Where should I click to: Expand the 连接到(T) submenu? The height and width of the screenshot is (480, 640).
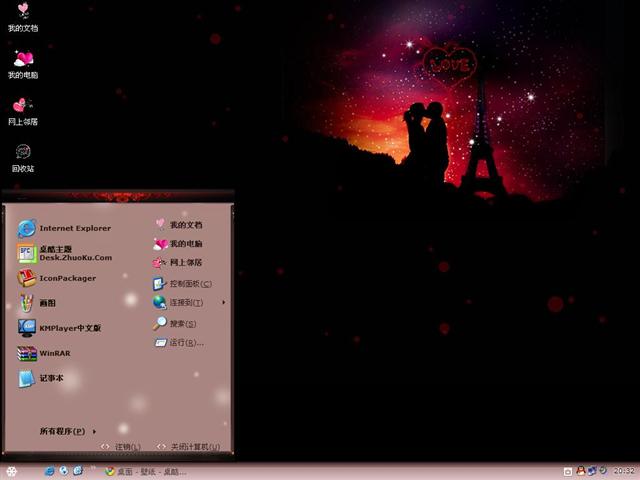pos(190,302)
